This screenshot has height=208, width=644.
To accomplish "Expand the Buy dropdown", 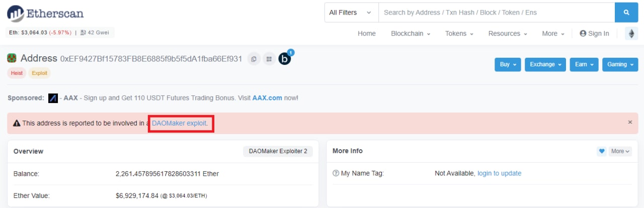I will [508, 64].
